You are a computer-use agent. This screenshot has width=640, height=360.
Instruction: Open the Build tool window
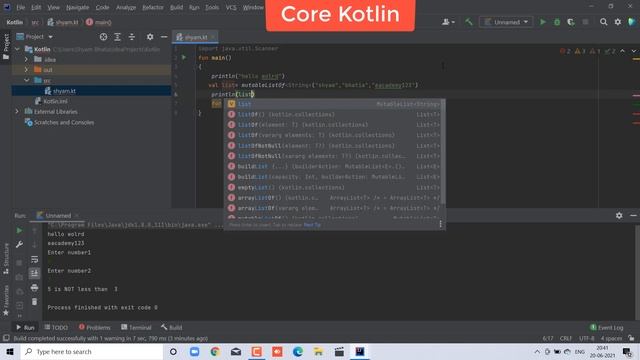[171, 327]
